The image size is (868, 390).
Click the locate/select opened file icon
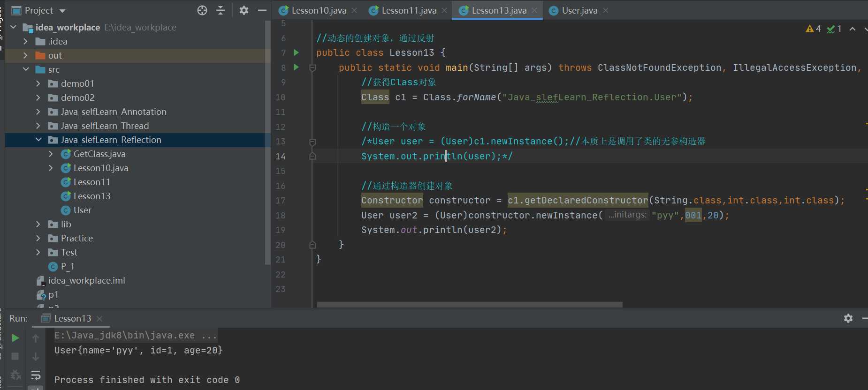point(202,10)
